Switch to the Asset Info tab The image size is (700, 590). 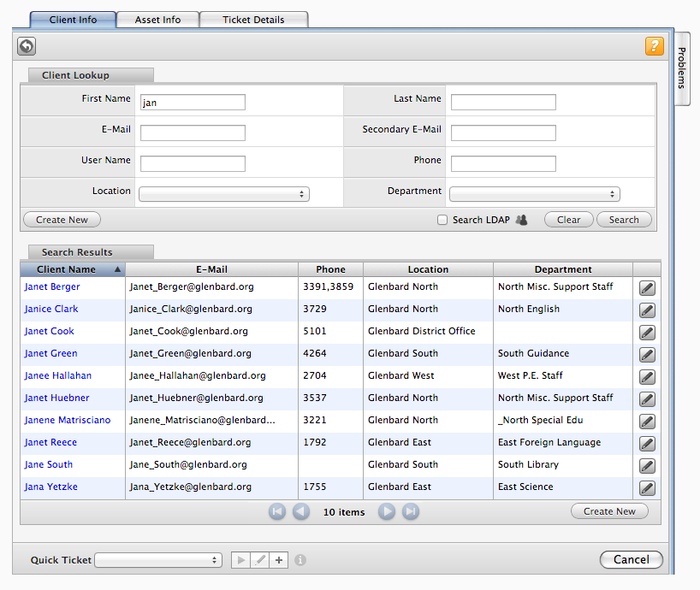(157, 20)
